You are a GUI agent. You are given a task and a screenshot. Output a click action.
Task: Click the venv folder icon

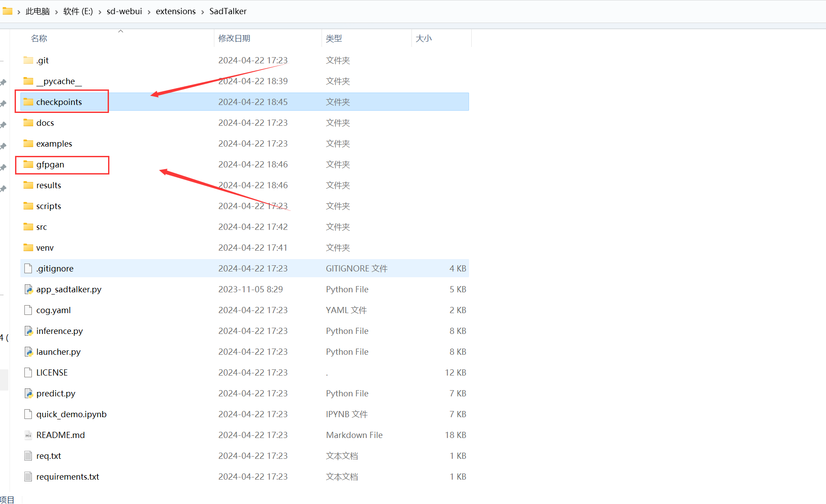coord(28,248)
